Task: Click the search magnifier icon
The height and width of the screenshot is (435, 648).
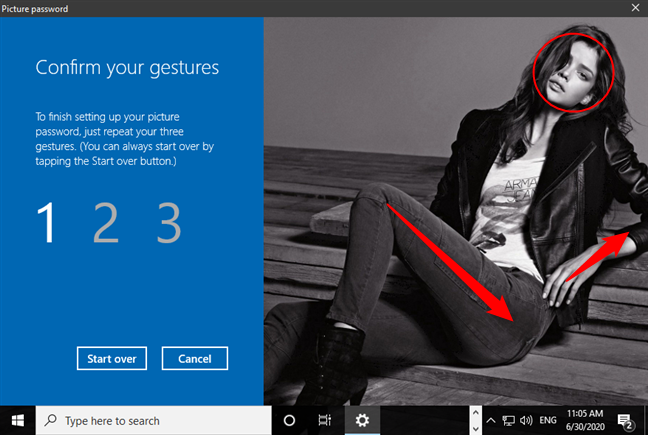Action: [x=51, y=420]
